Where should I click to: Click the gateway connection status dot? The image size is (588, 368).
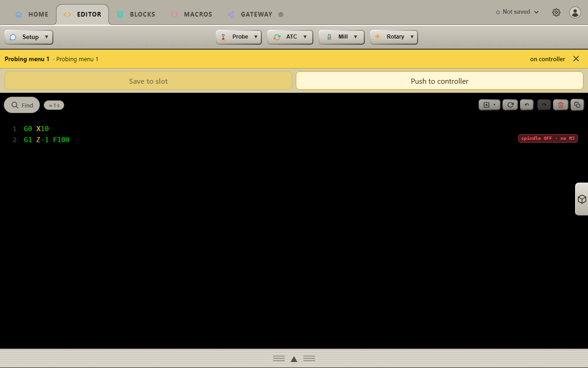[x=281, y=14]
